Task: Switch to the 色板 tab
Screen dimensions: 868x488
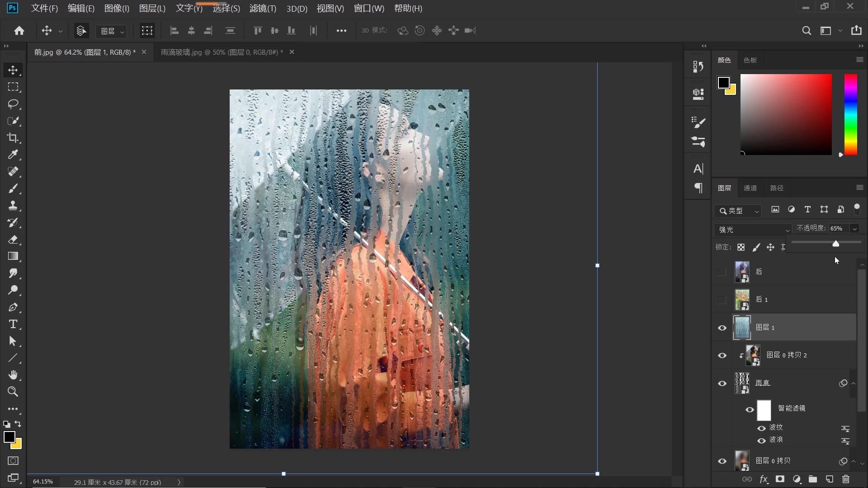Action: pos(750,60)
